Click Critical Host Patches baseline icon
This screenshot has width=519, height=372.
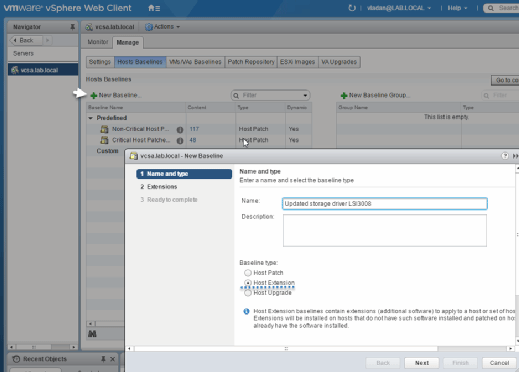click(x=105, y=140)
